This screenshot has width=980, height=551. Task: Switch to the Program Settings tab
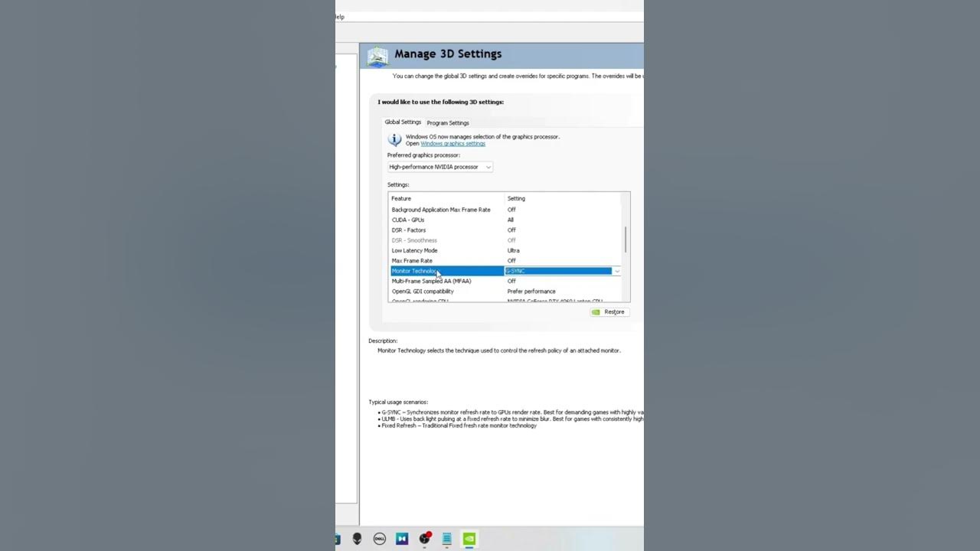(448, 122)
